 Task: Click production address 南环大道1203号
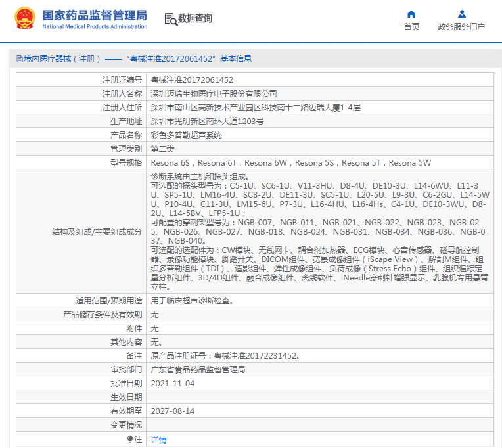tap(320, 121)
